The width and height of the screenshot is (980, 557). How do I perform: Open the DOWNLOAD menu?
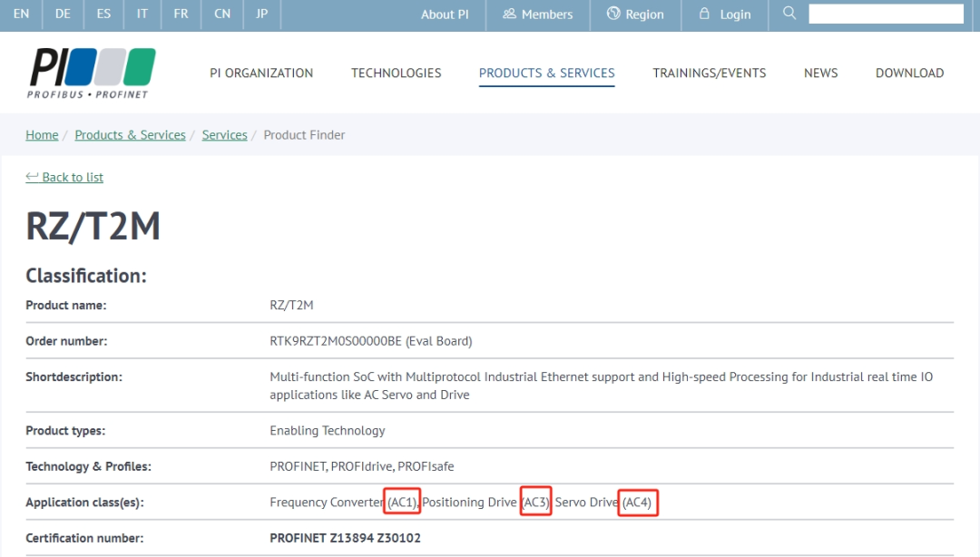tap(909, 73)
